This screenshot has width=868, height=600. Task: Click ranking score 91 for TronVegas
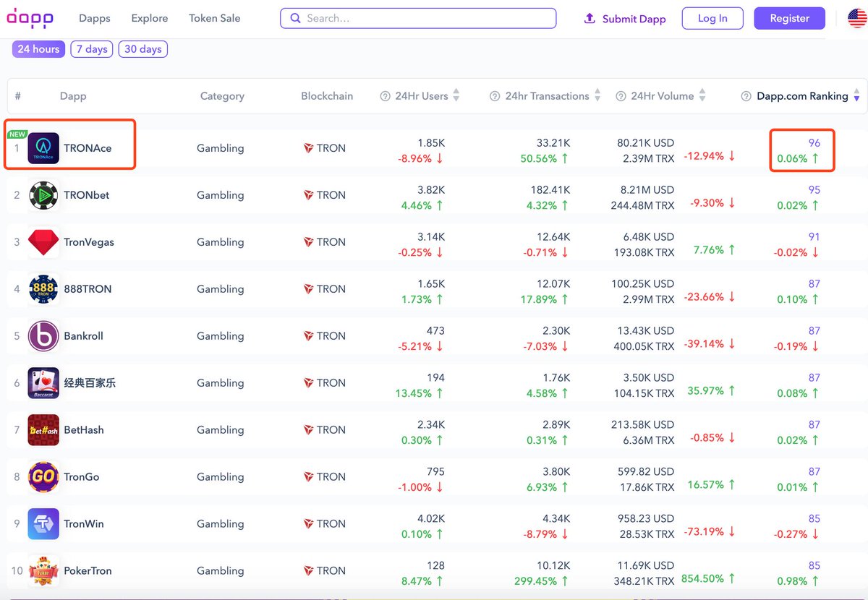pyautogui.click(x=814, y=237)
